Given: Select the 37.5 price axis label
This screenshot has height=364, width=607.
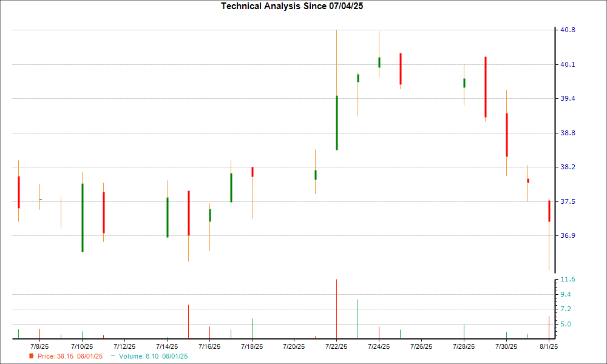Looking at the screenshot, I should click(x=568, y=201).
